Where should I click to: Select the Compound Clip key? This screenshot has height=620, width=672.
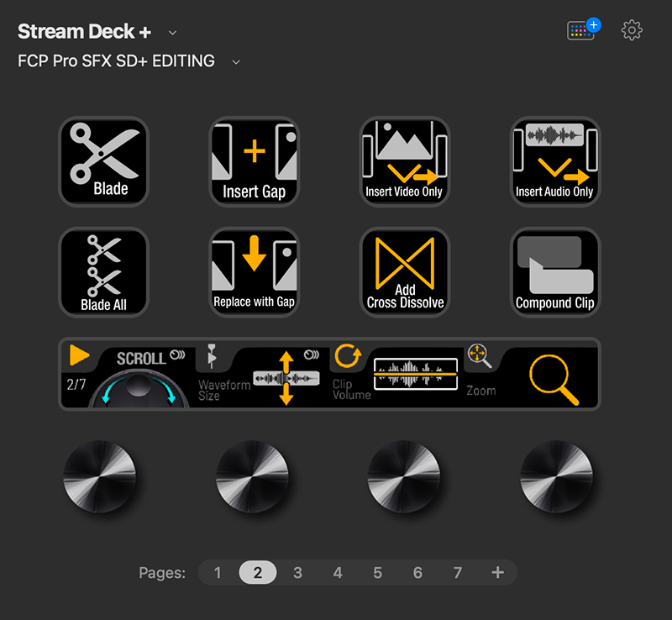(554, 272)
